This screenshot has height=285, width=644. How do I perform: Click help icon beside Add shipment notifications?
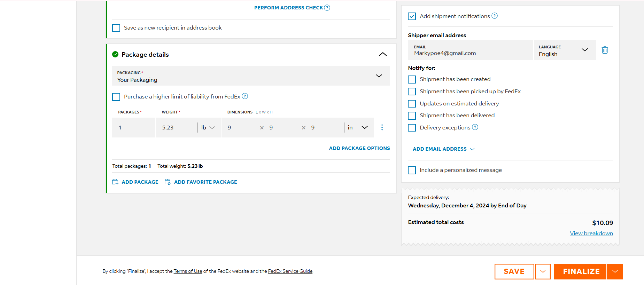495,16
